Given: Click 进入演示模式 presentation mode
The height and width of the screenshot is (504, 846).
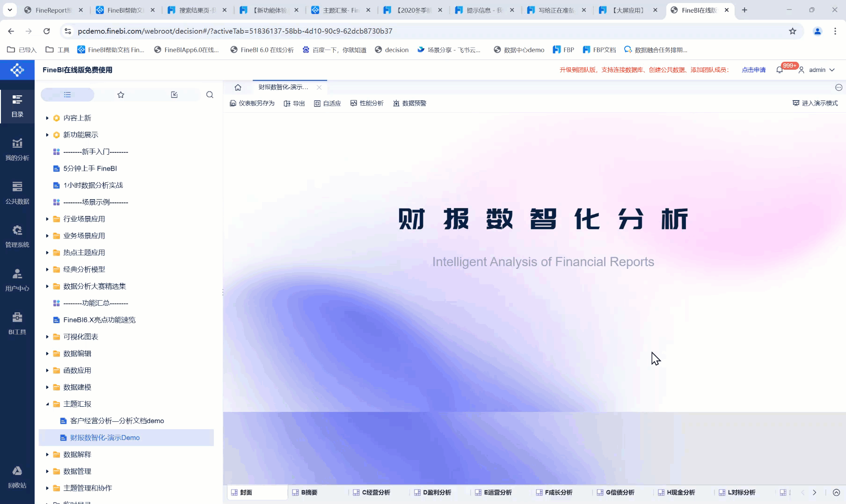Looking at the screenshot, I should tap(815, 103).
